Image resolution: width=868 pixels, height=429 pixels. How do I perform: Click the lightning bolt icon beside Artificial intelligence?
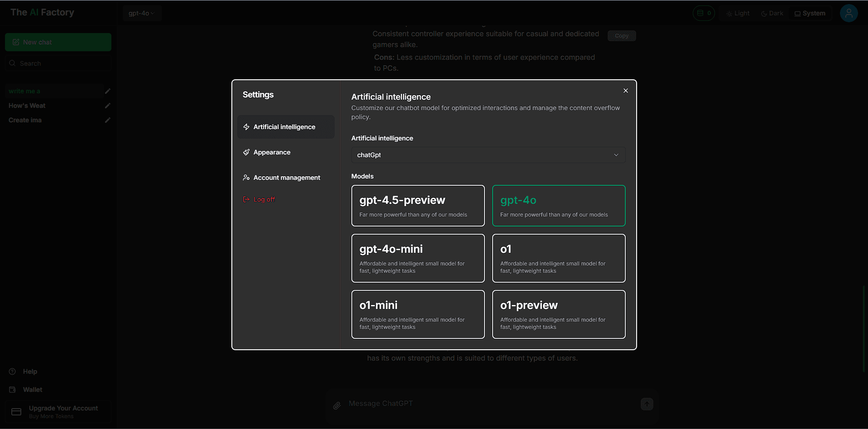click(x=246, y=127)
